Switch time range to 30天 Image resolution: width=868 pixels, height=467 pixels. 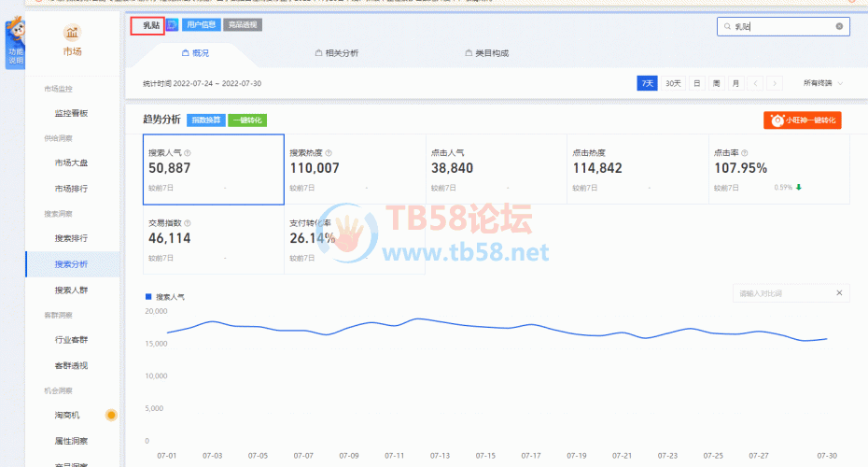[672, 83]
